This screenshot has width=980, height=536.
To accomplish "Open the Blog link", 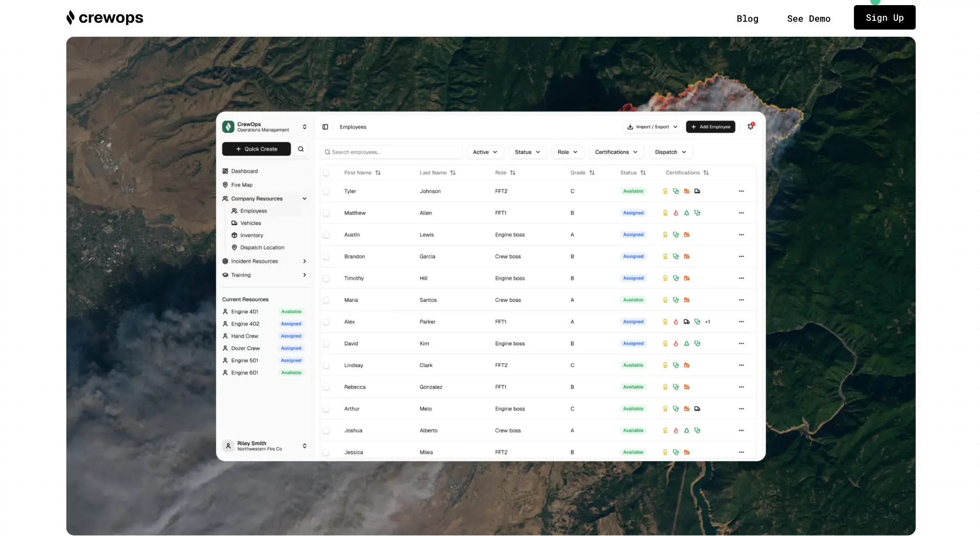I will (747, 18).
